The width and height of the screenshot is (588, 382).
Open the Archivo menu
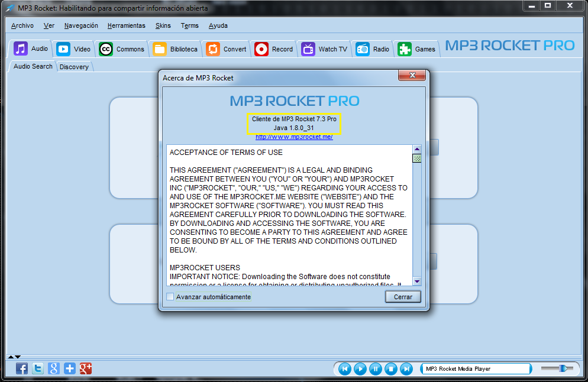pos(22,25)
